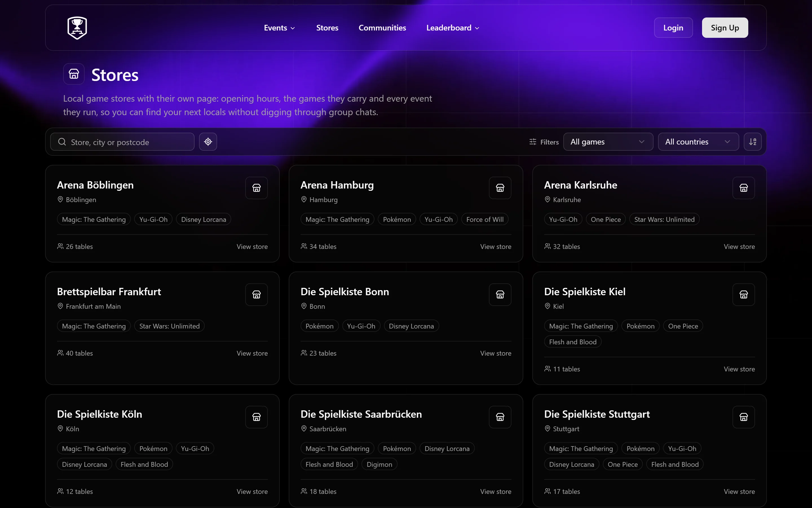Click Arena Böblingen store icon
The width and height of the screenshot is (812, 508).
256,188
